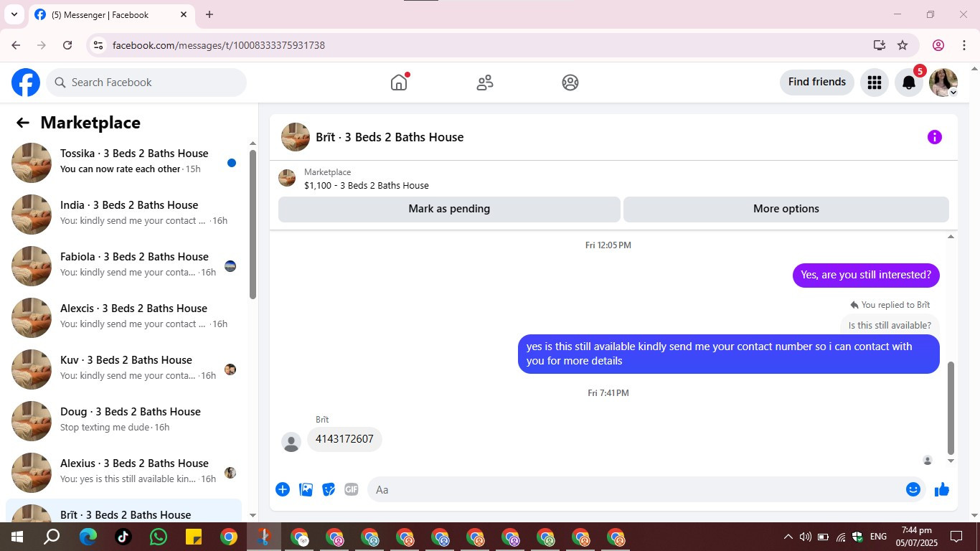Click the 'Yes, are you still interested?' message
This screenshot has width=980, height=551.
866,275
